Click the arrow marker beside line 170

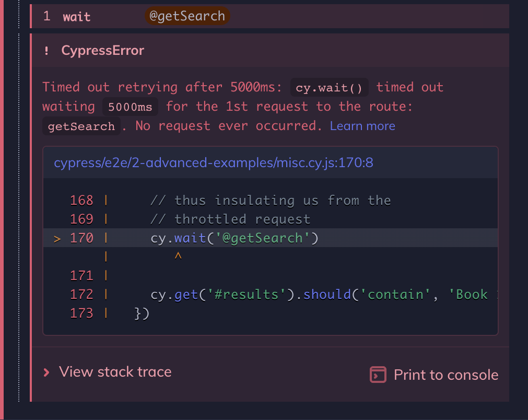point(57,238)
